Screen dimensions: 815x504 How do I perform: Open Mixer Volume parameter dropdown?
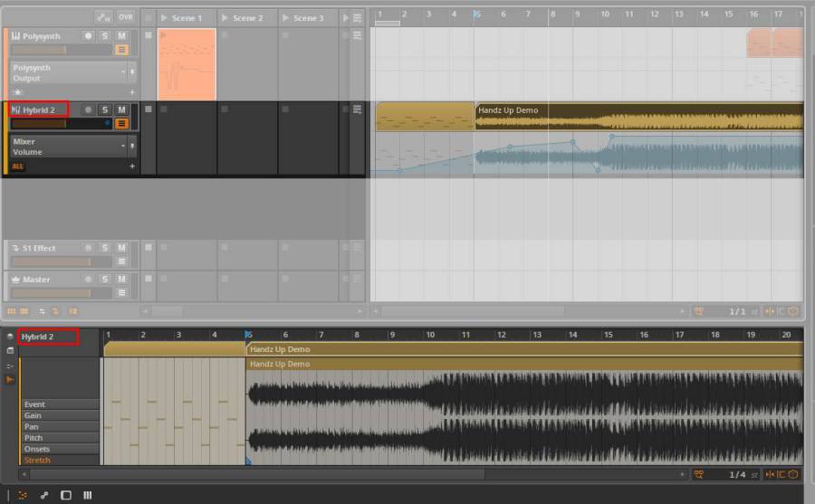pos(123,147)
